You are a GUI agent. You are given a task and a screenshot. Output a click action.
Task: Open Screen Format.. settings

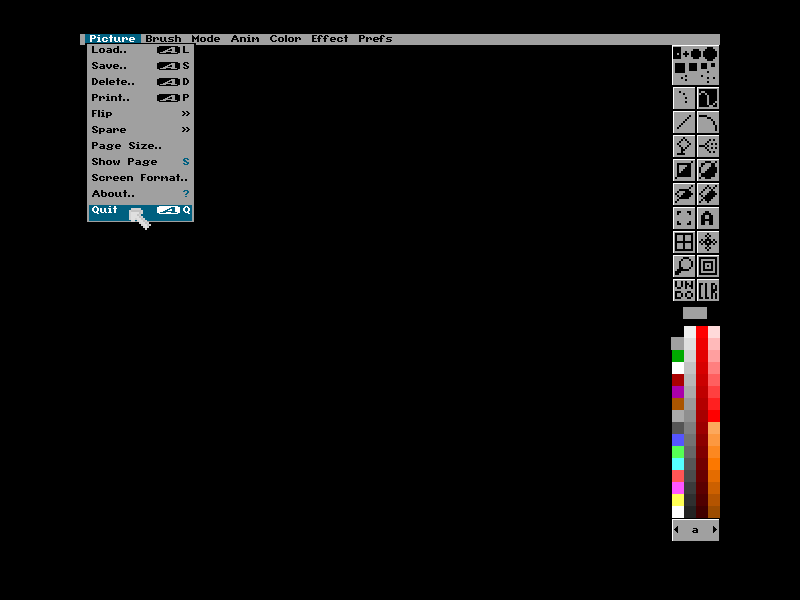pos(140,178)
